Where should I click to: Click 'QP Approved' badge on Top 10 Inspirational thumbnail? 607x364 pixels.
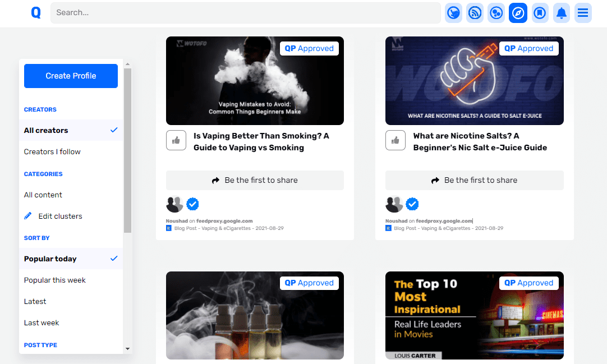coord(529,283)
